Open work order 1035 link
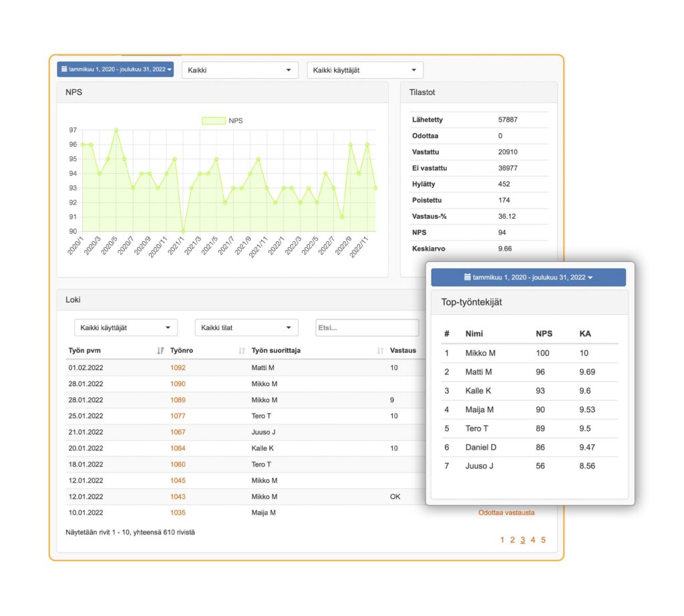Screen dimensions: 684x616 click(x=178, y=512)
